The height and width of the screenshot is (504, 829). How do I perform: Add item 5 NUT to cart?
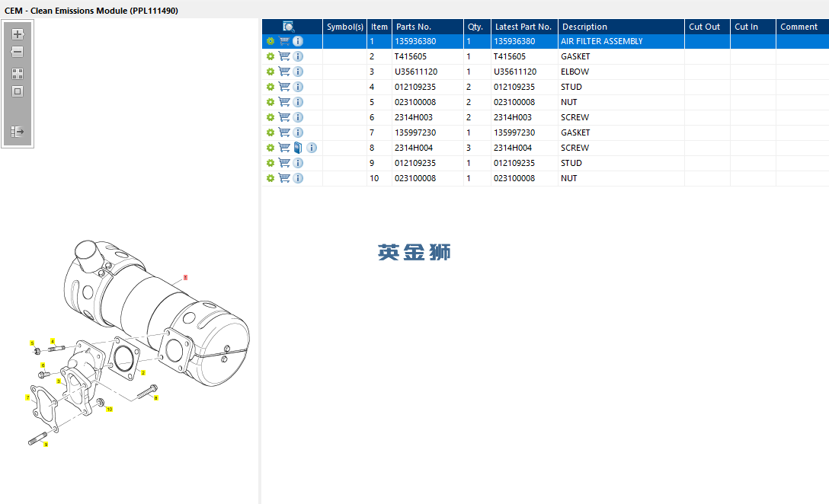tap(284, 102)
